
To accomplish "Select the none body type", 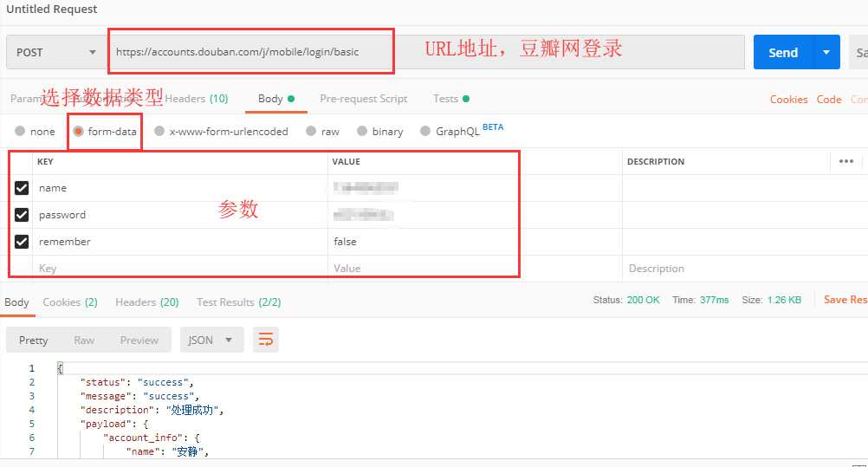I will (x=35, y=132).
